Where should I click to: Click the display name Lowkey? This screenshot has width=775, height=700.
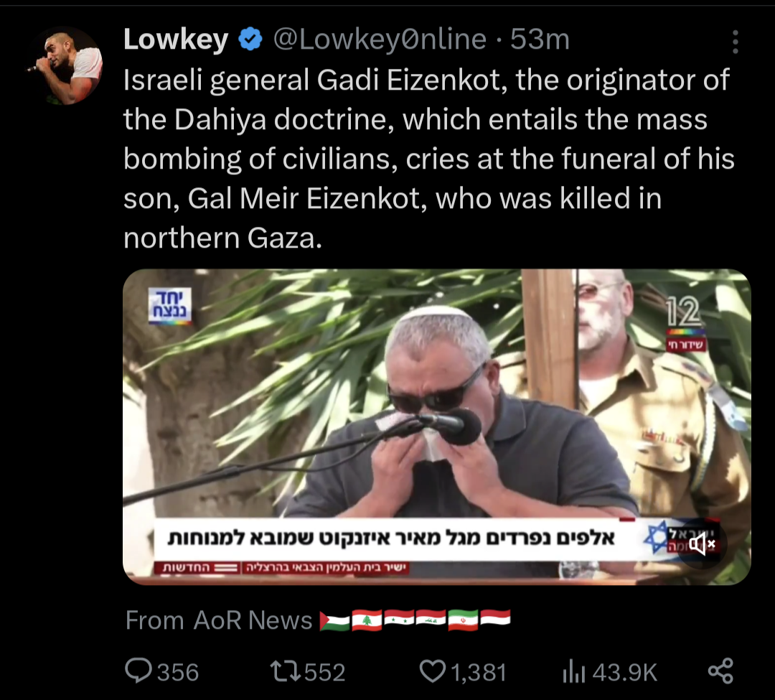176,39
